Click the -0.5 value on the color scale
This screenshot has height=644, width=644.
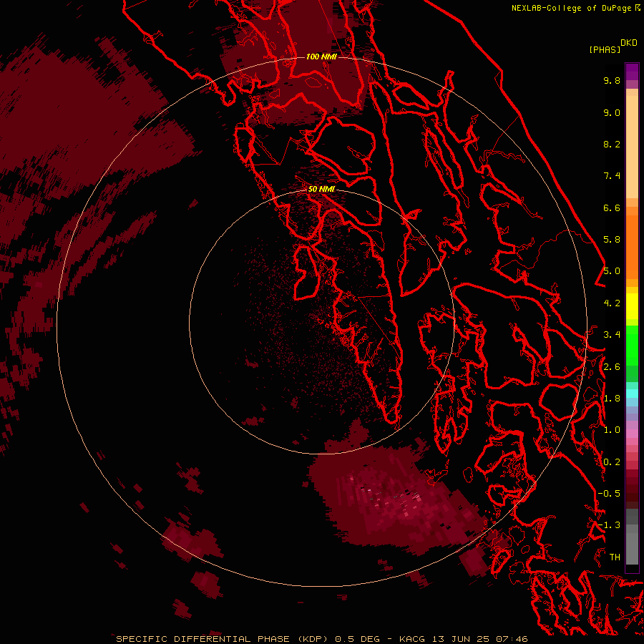[609, 494]
